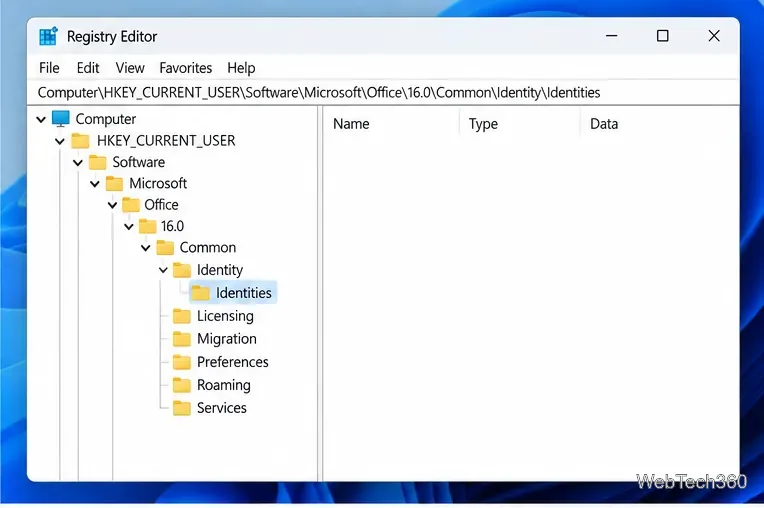
Task: Collapse the Office key chevron
Action: (x=113, y=206)
